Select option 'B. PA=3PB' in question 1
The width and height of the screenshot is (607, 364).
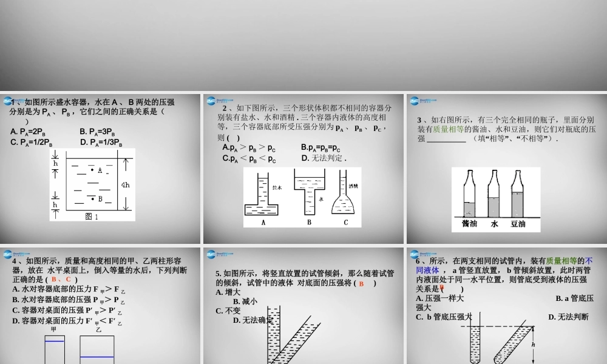[97, 132]
